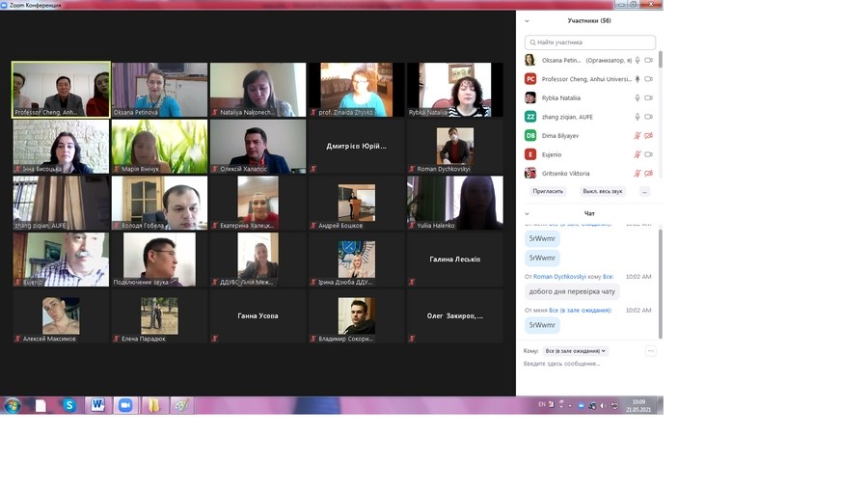Select the Андрей Бошков video tile
The height and width of the screenshot is (492, 868).
coord(357,203)
